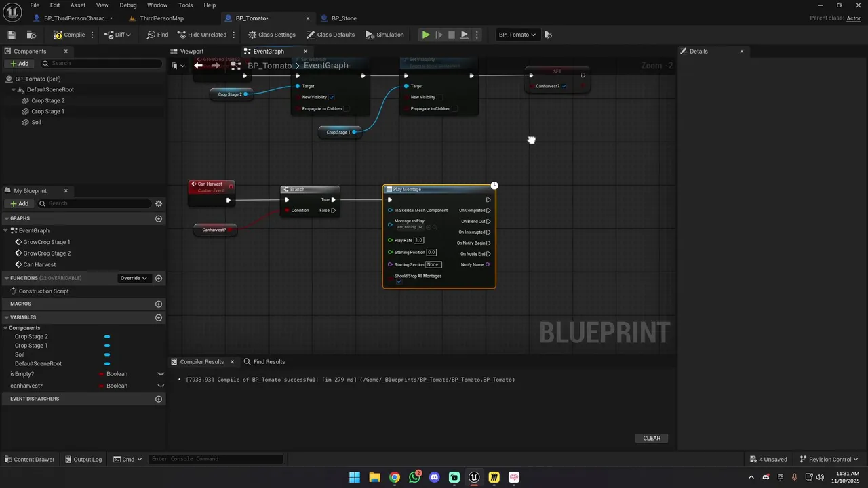Open the play mode options three-dot menu

[477, 35]
